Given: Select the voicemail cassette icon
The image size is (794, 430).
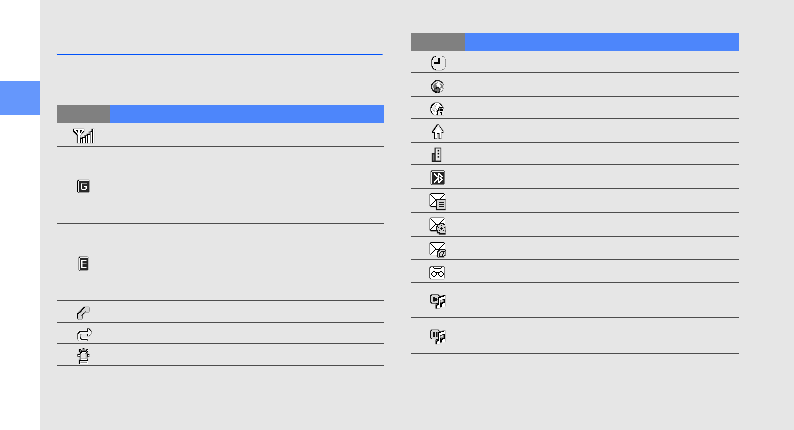Looking at the screenshot, I should coord(437,272).
